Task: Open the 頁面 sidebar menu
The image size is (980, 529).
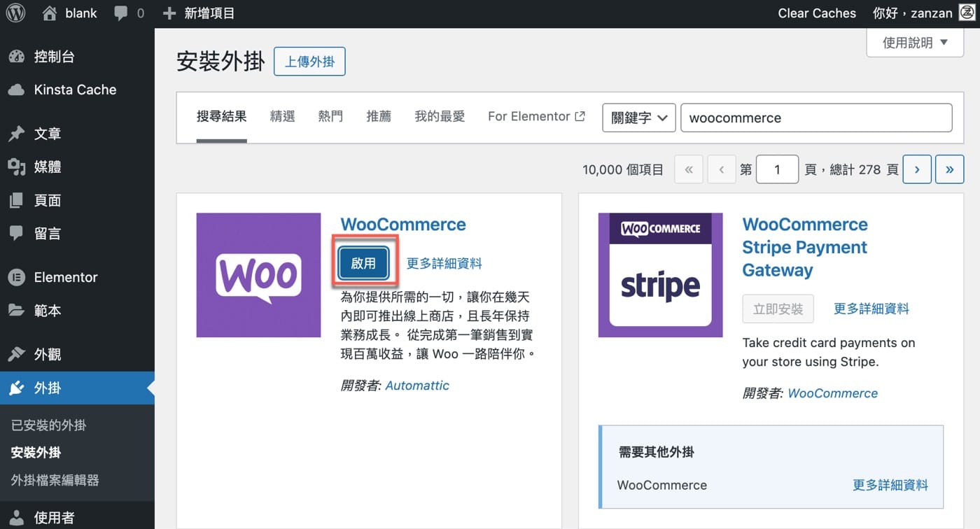Action: 77,200
